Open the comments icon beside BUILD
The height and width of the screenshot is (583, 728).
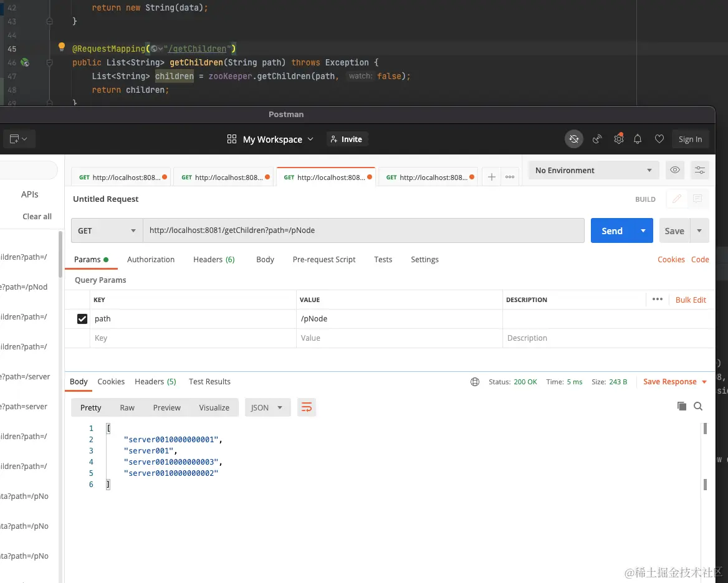pyautogui.click(x=697, y=199)
